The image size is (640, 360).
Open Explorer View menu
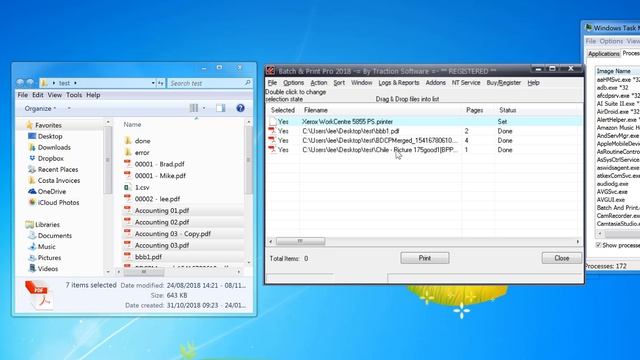55,95
